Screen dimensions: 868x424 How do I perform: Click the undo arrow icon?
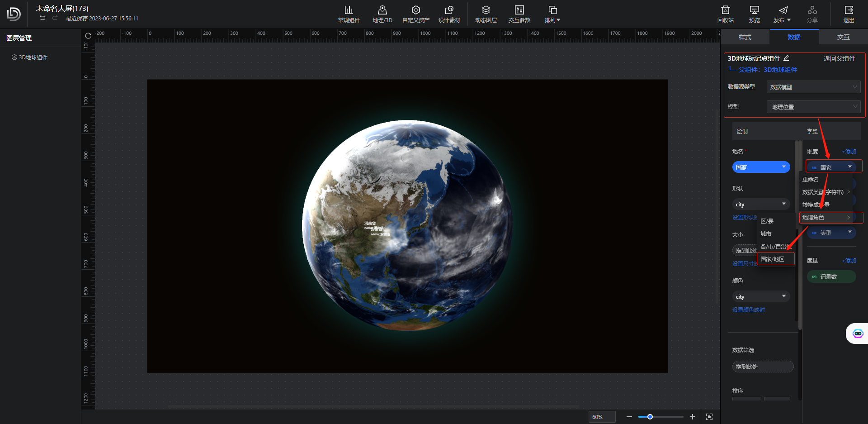(x=42, y=18)
